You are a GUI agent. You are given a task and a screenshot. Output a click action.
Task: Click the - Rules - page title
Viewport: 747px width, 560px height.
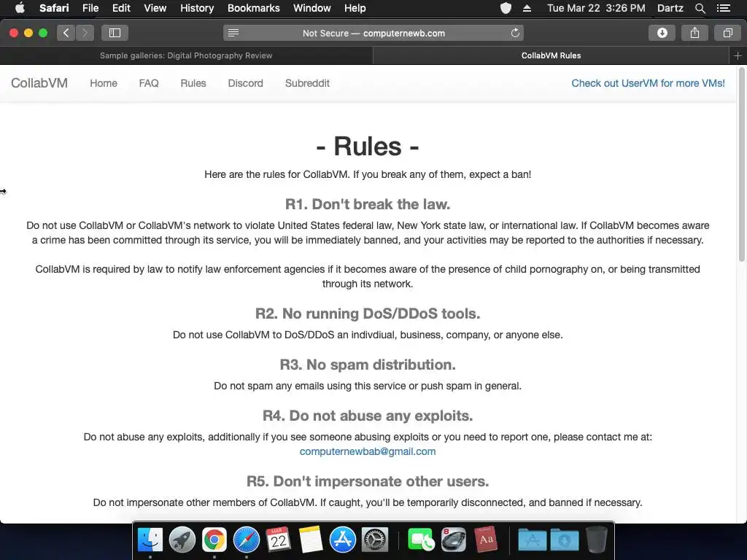(368, 146)
